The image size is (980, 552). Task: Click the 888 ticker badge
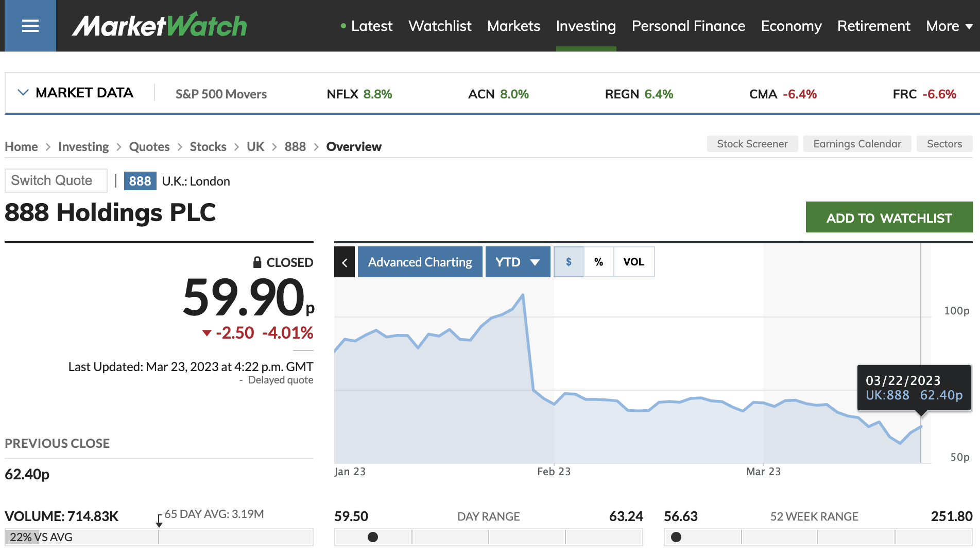click(x=140, y=181)
